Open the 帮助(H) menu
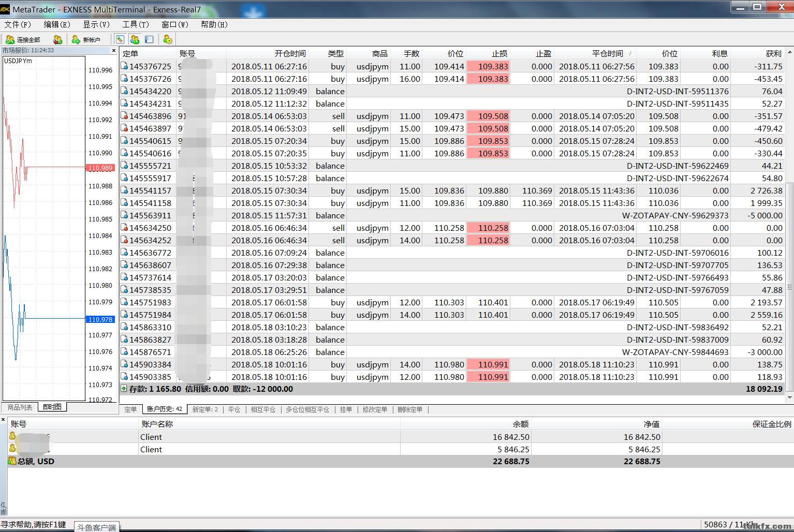The width and height of the screenshot is (794, 532). [x=214, y=24]
